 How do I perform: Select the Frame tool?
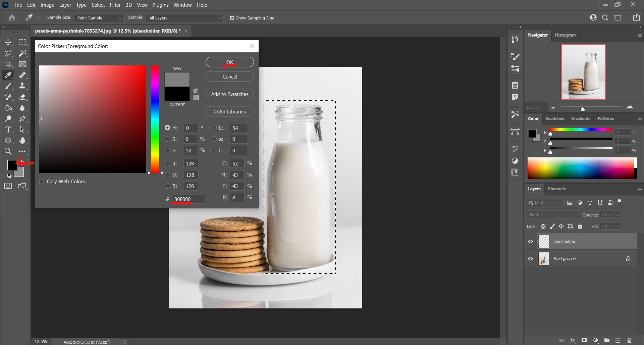point(22,64)
